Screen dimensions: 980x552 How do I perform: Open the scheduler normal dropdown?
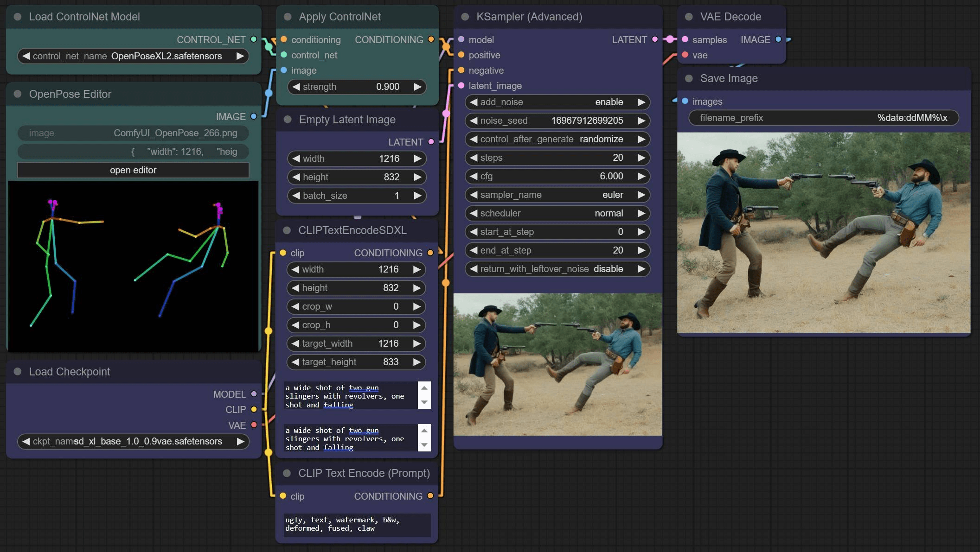point(557,213)
